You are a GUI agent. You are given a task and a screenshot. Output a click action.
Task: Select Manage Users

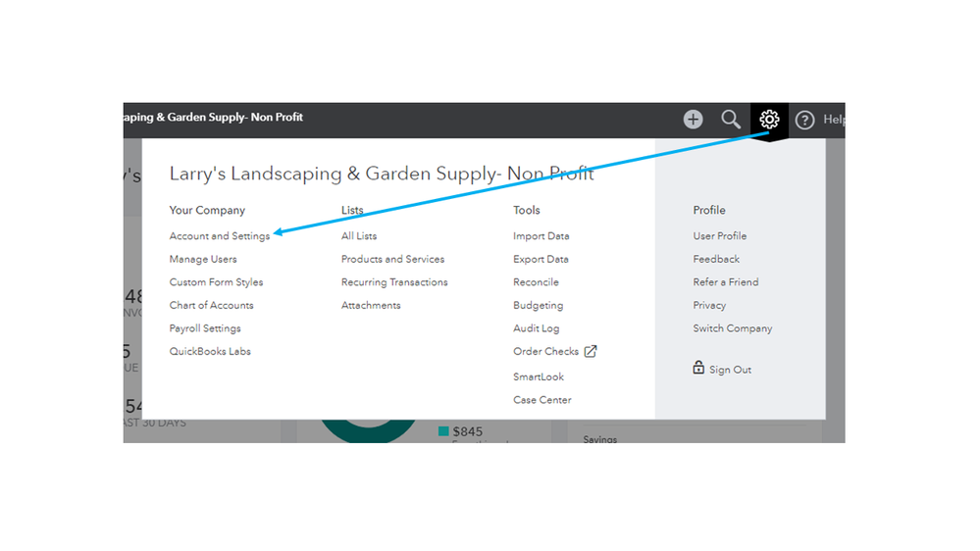[203, 259]
